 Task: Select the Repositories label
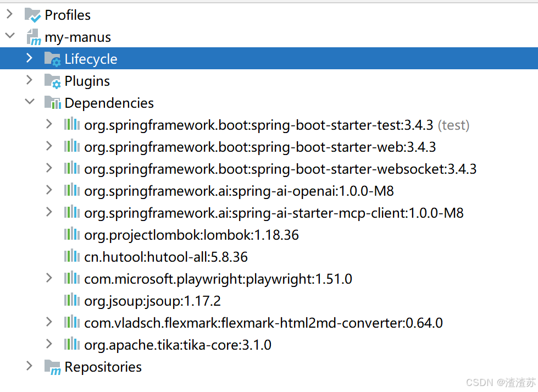click(x=103, y=367)
